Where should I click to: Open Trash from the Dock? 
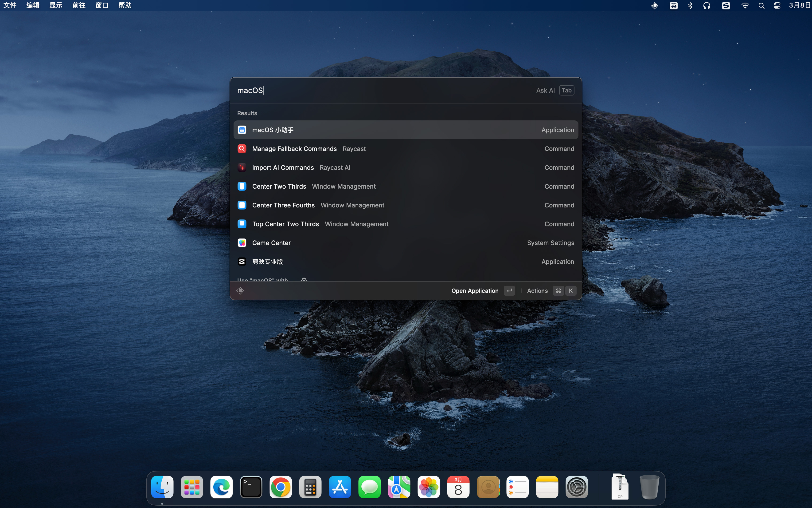[x=649, y=487]
